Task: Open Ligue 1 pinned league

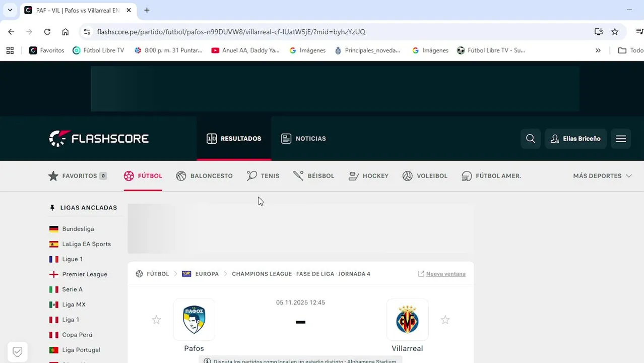Action: [72, 259]
